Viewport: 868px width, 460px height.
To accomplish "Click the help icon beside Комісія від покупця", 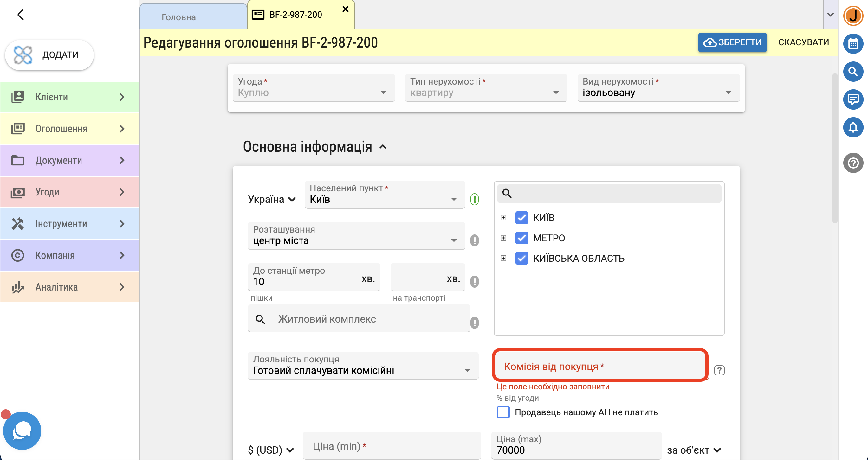I will click(719, 370).
